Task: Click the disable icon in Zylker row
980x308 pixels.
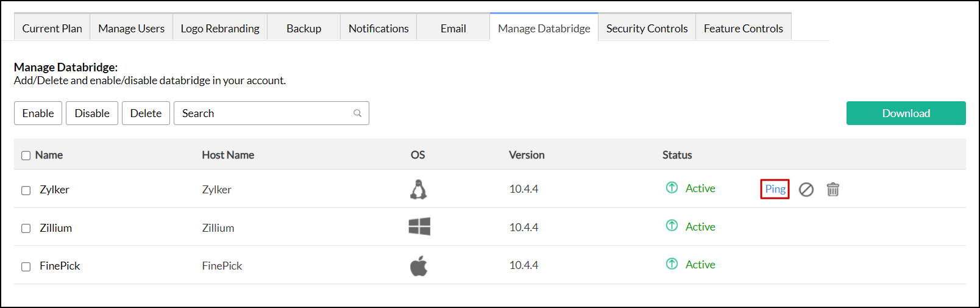Action: tap(806, 190)
